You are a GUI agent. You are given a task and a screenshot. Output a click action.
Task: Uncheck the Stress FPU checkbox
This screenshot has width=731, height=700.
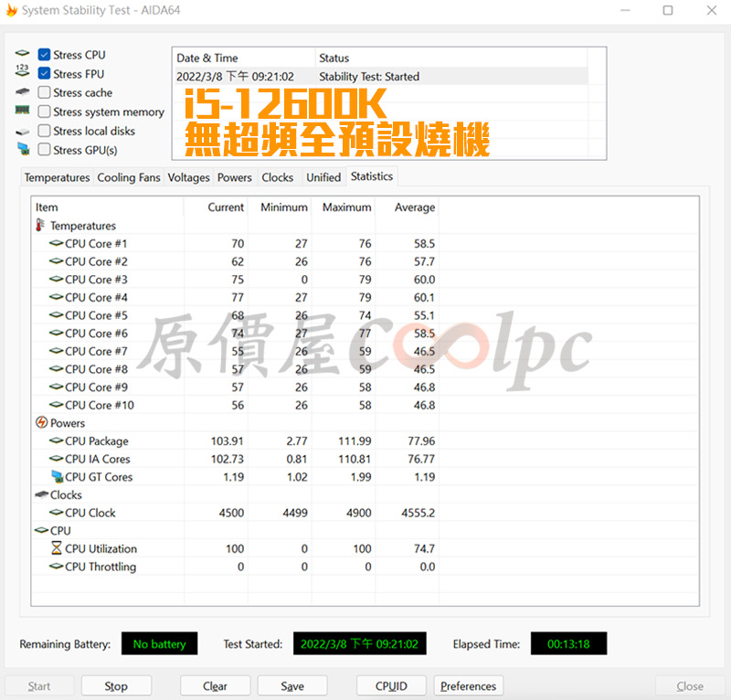tap(44, 74)
